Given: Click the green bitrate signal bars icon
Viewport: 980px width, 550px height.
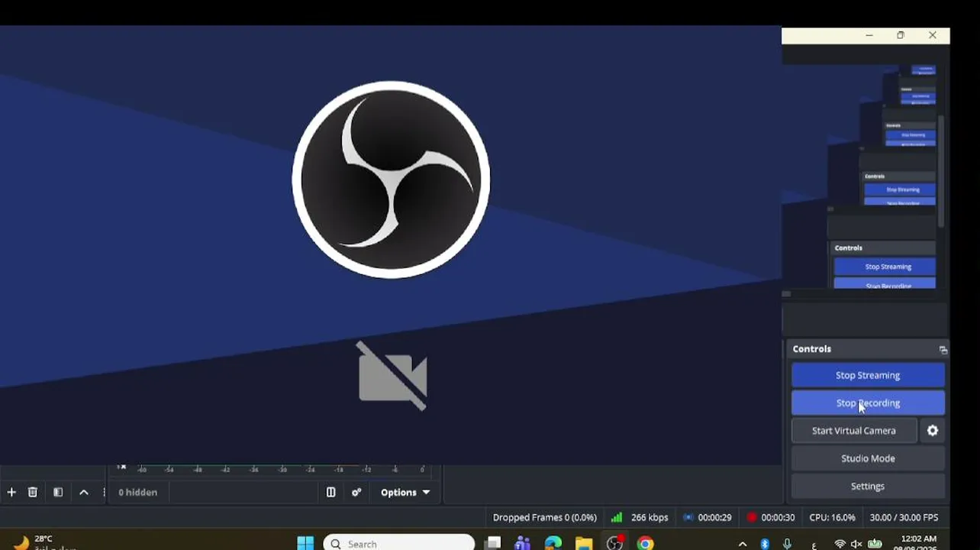Looking at the screenshot, I should tap(617, 517).
